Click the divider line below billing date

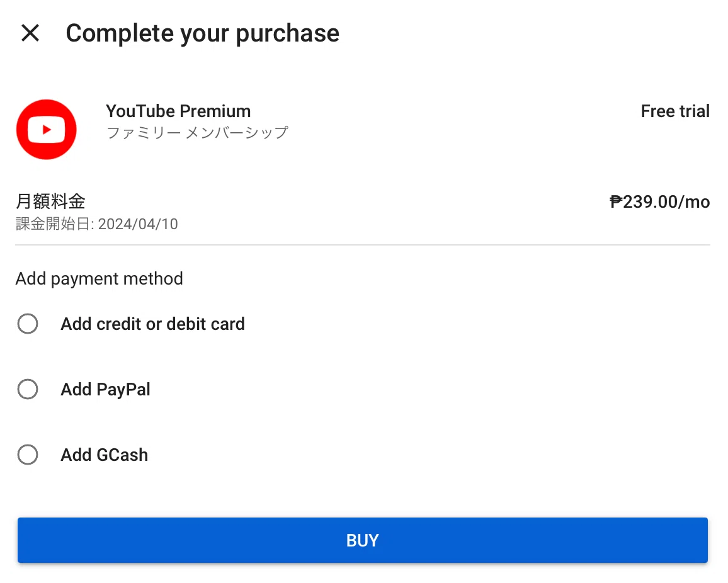coord(363,245)
